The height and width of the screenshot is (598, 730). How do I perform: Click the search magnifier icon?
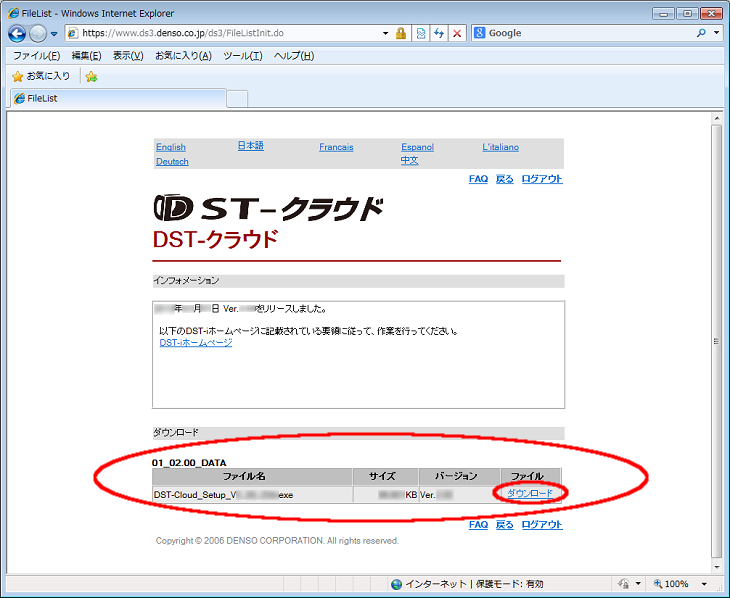coord(701,33)
